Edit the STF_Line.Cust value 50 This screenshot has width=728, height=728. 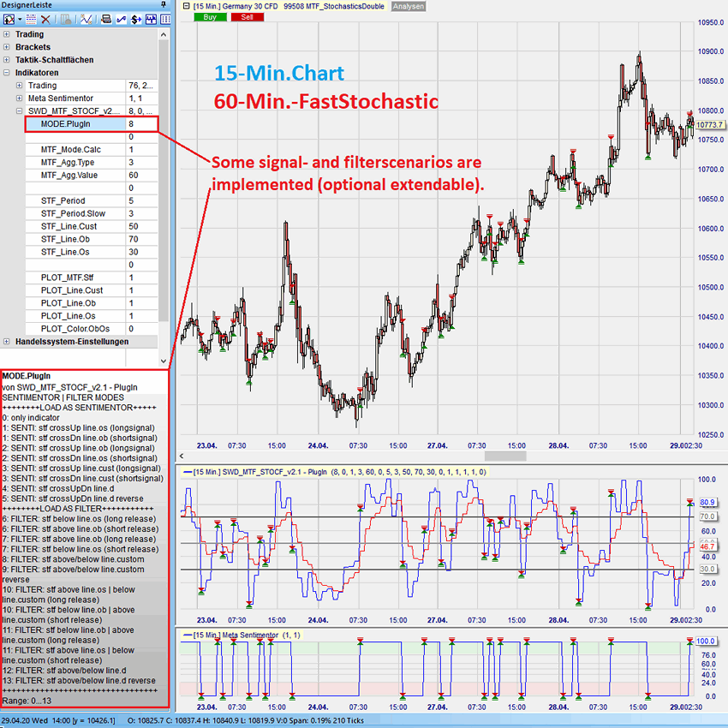tap(141, 227)
